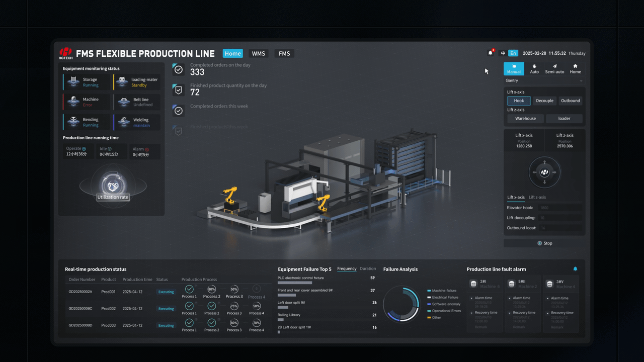Click the left arrow on direction pad

click(x=534, y=172)
